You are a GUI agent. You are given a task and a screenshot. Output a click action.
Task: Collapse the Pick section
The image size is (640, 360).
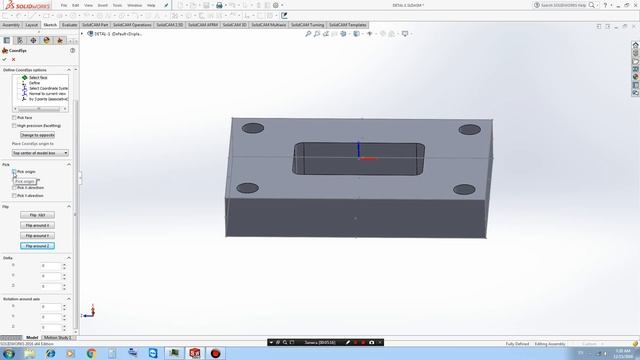click(69, 164)
